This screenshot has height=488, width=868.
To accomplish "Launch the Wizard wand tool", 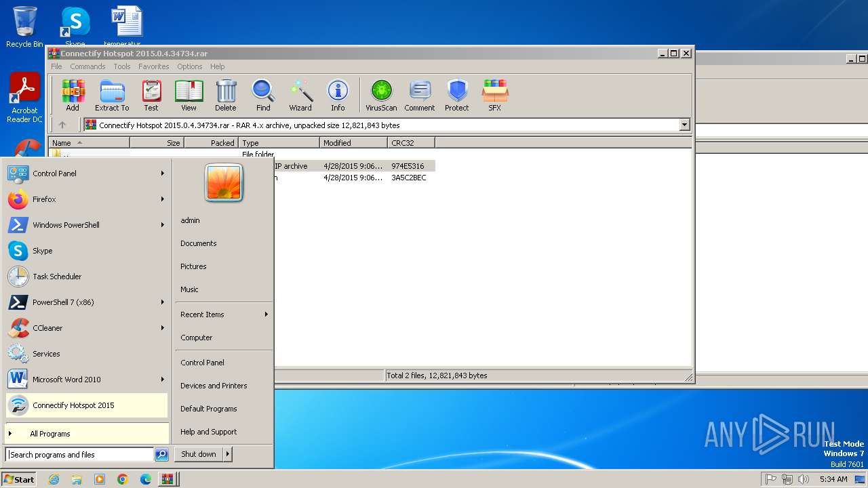I will click(x=300, y=95).
